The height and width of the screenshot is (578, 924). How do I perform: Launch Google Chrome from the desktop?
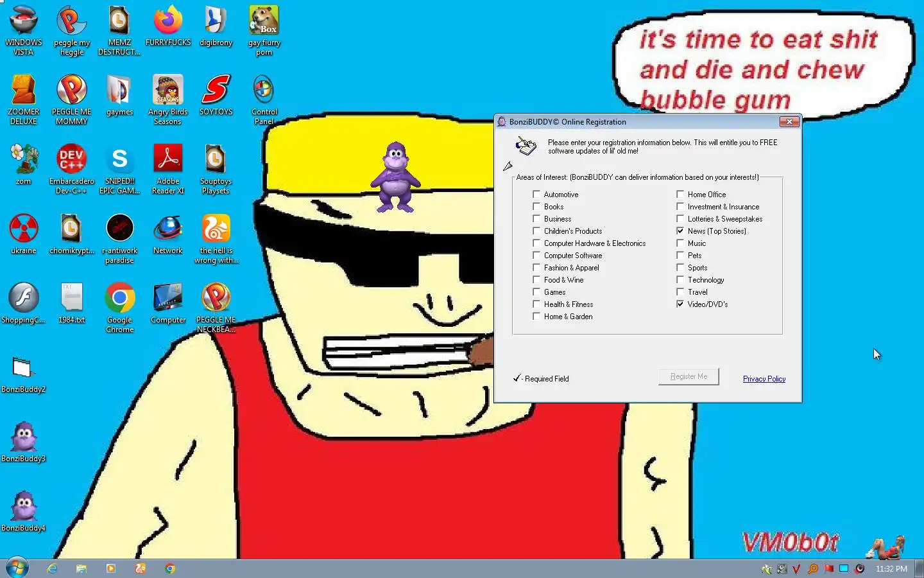(119, 308)
